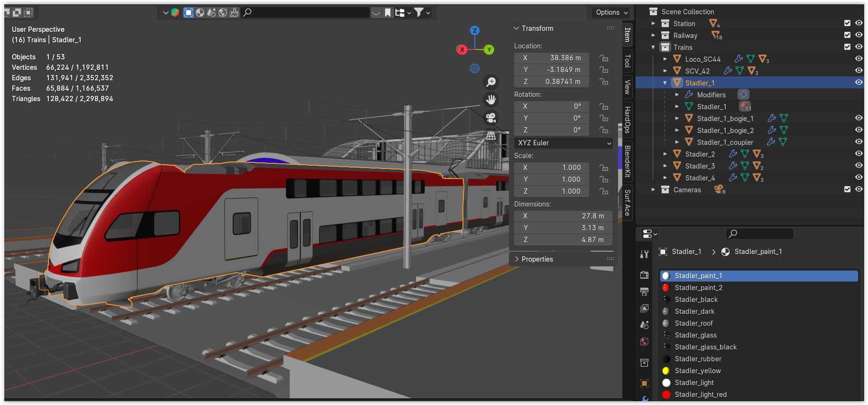This screenshot has width=868, height=405.
Task: Open the World properties globe icon
Action: click(x=644, y=341)
